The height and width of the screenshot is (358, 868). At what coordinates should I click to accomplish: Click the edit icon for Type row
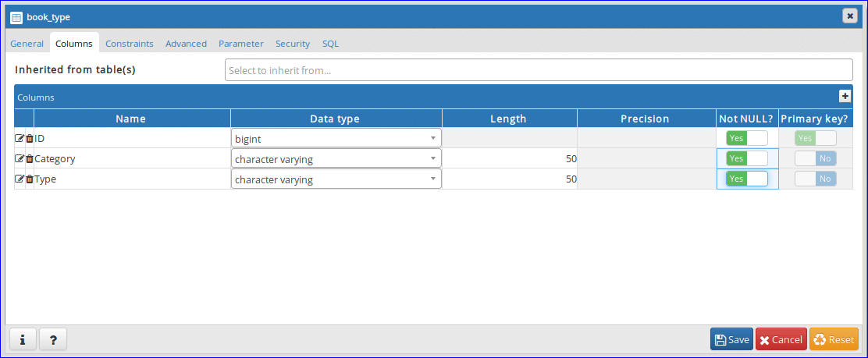tap(20, 179)
